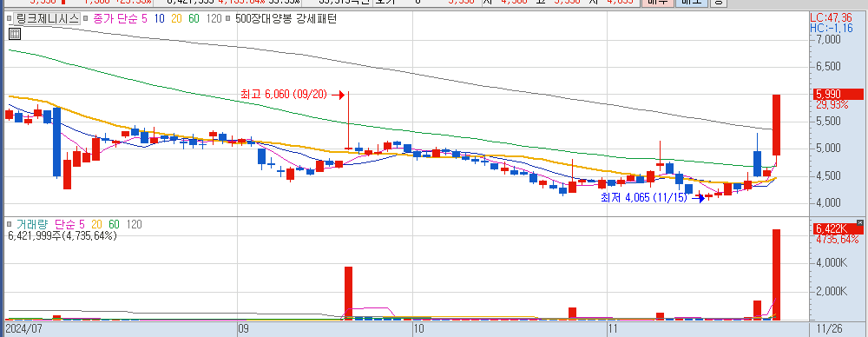The image size is (868, 337).
Task: Click the 6,421,999주 volume readout
Action: coord(62,235)
